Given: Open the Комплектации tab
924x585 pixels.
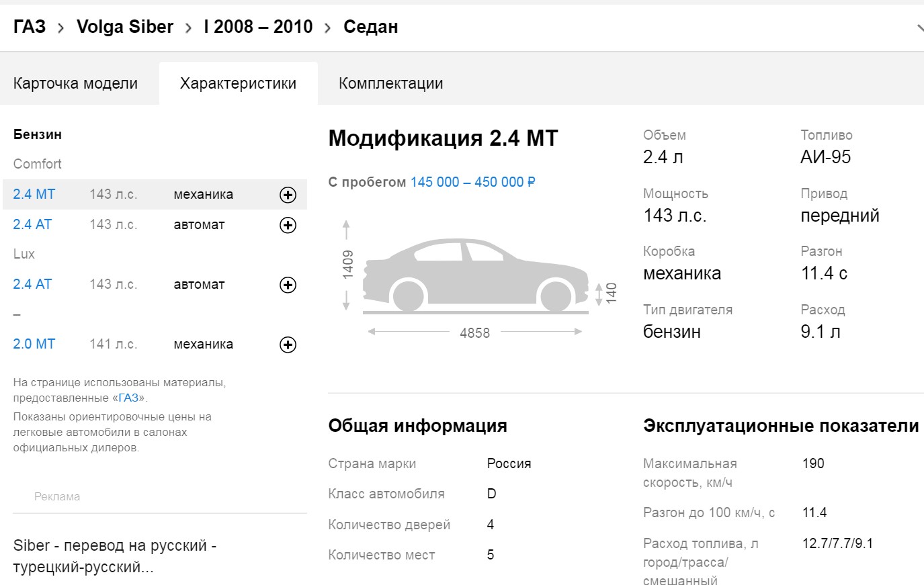Looking at the screenshot, I should pos(391,83).
